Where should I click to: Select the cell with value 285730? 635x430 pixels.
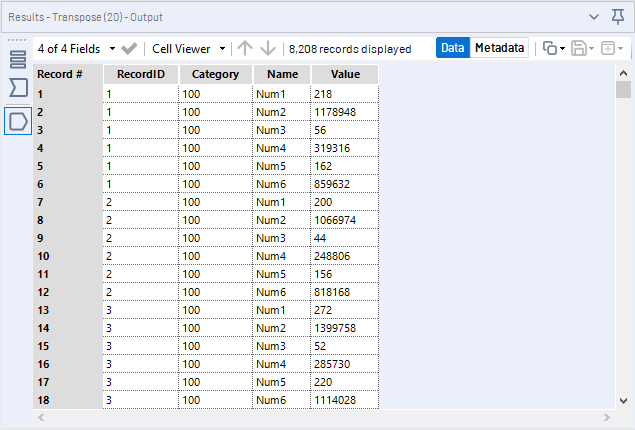click(x=345, y=364)
